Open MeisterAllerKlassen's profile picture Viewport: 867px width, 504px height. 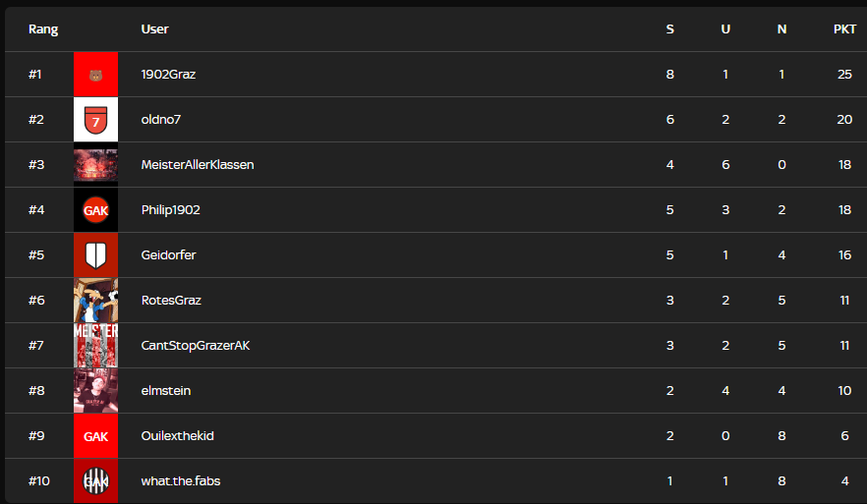tap(95, 165)
